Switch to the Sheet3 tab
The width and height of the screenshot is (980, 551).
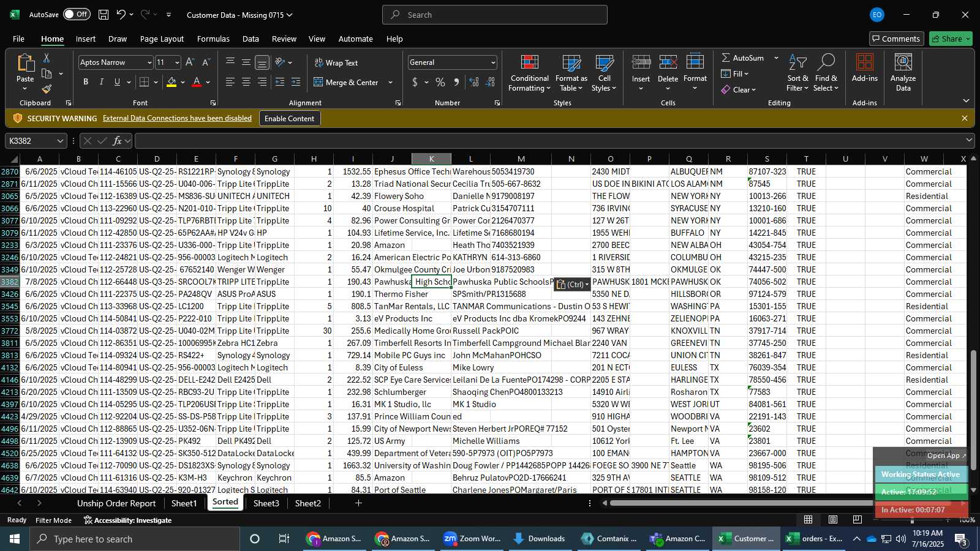pyautogui.click(x=266, y=503)
